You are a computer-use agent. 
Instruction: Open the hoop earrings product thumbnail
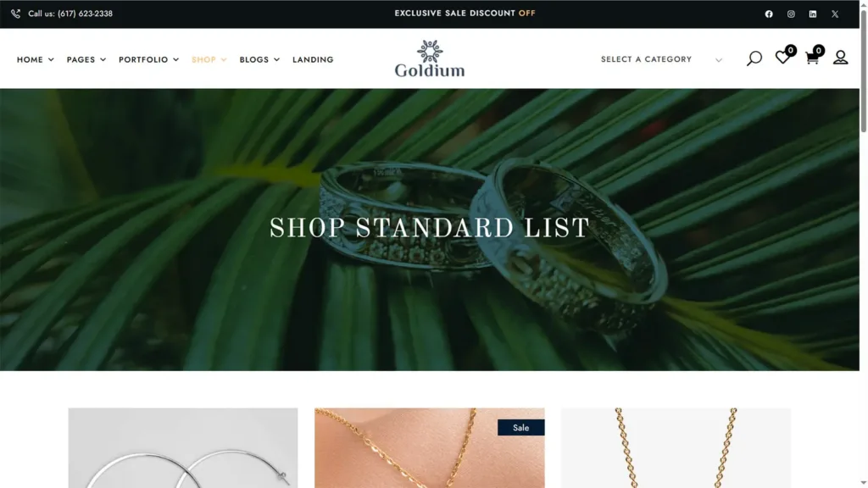tap(183, 448)
